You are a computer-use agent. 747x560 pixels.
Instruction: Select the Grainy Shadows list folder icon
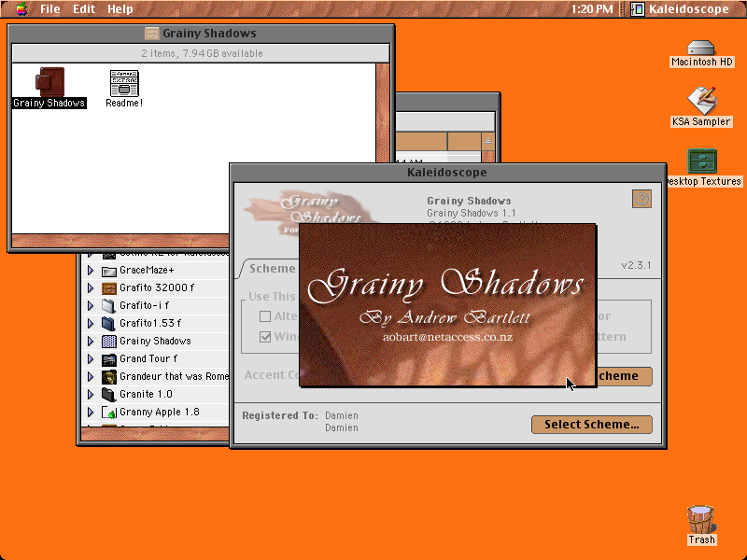[x=109, y=342]
